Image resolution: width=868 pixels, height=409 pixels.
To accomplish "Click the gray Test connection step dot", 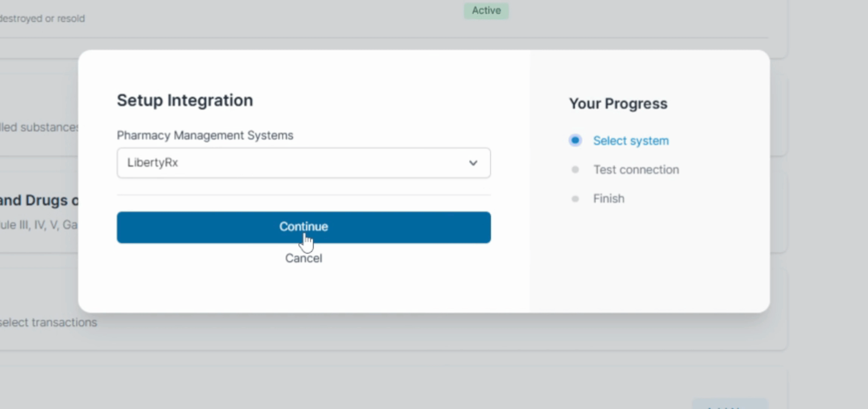I will pos(575,170).
